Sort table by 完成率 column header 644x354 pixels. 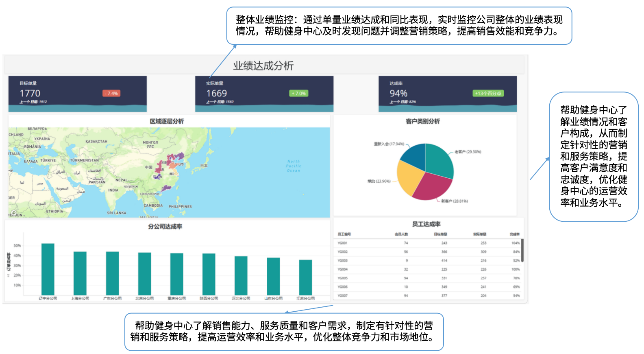click(514, 234)
